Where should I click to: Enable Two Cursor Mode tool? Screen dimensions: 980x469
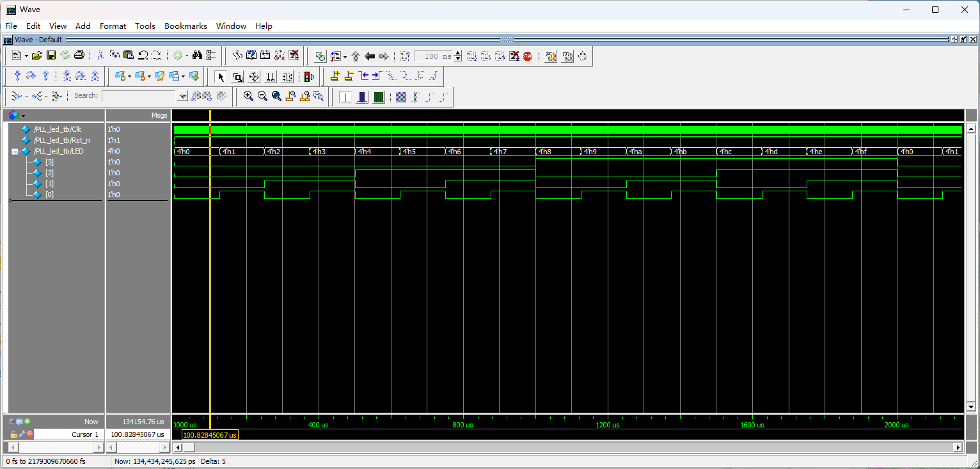pyautogui.click(x=271, y=77)
